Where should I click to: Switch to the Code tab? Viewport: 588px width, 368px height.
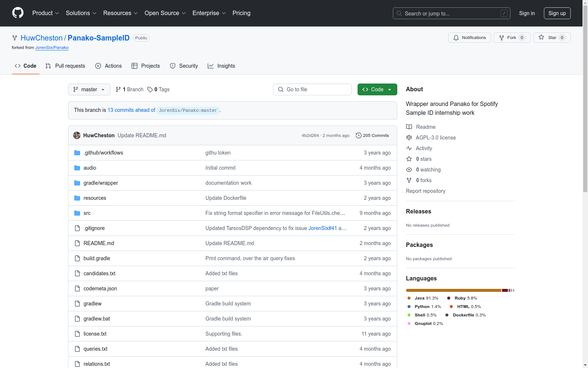tap(26, 66)
